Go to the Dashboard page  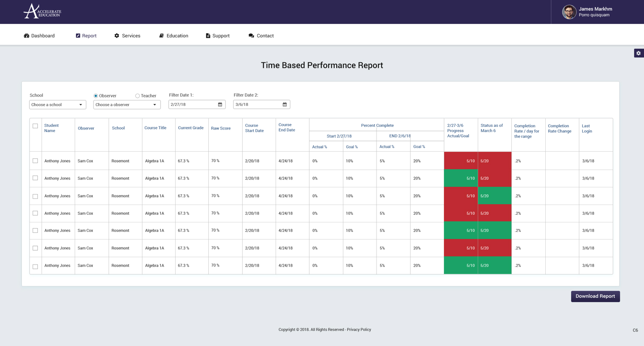point(39,36)
